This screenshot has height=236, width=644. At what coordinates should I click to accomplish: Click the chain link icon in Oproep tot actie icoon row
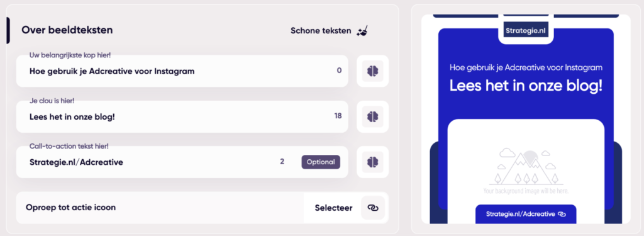[373, 208]
